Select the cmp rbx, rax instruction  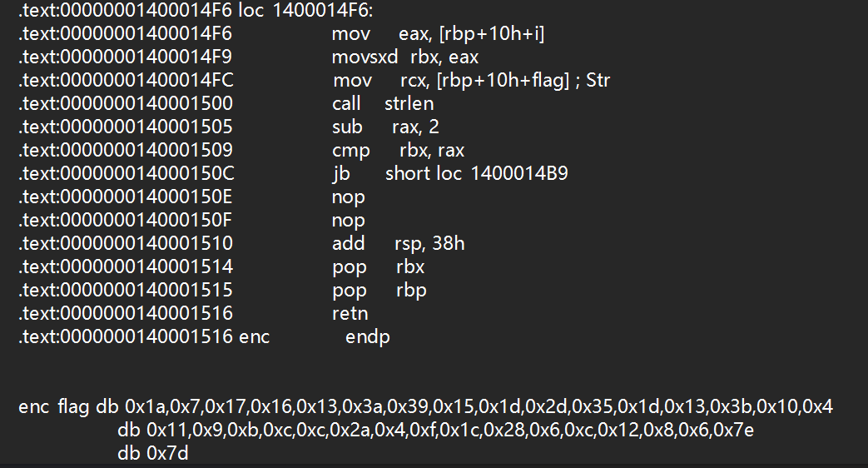(x=398, y=151)
